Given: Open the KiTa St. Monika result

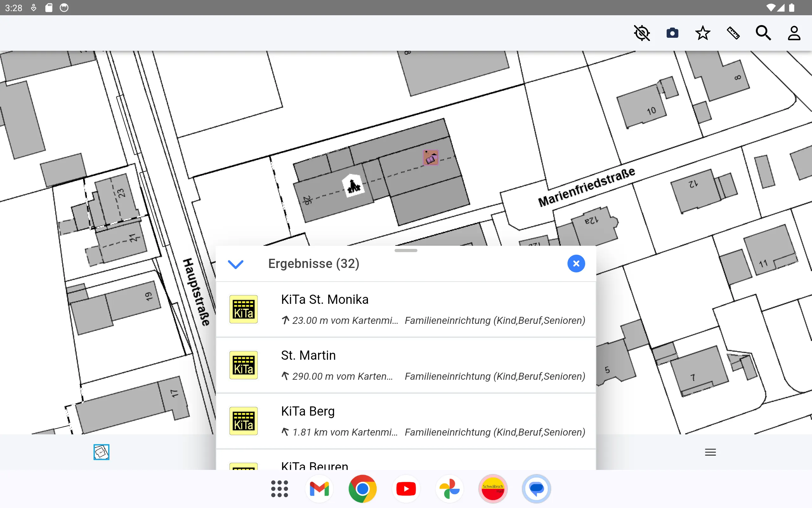Looking at the screenshot, I should click(x=406, y=309).
